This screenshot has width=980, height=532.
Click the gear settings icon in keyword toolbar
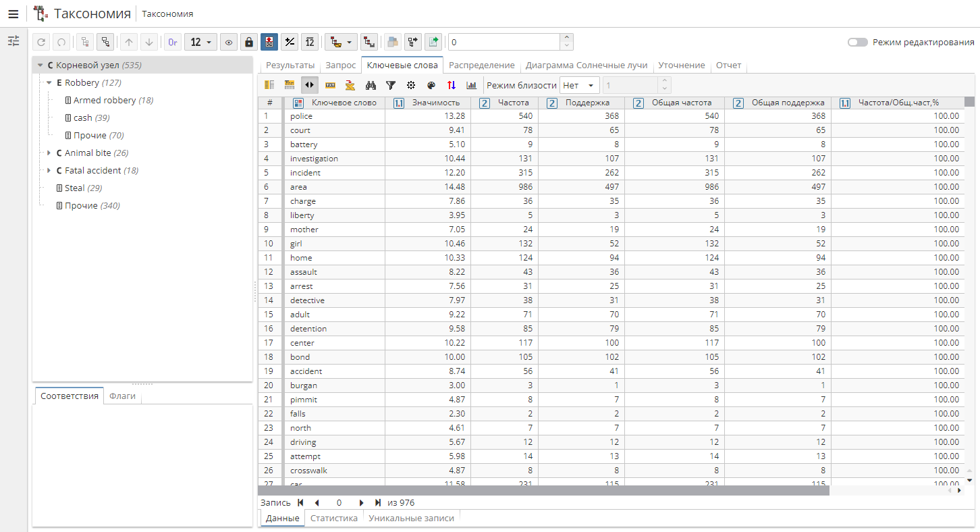coord(411,85)
